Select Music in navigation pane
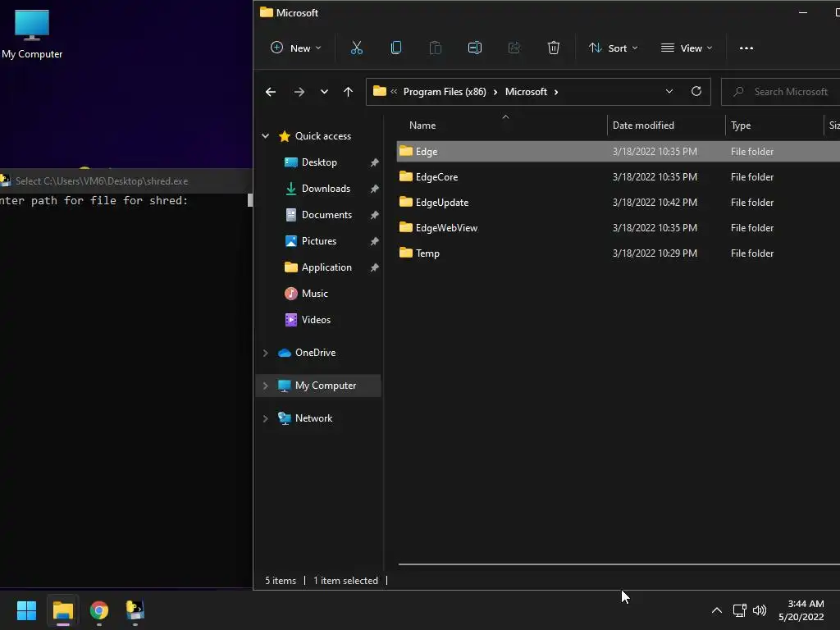The width and height of the screenshot is (840, 630). click(314, 294)
